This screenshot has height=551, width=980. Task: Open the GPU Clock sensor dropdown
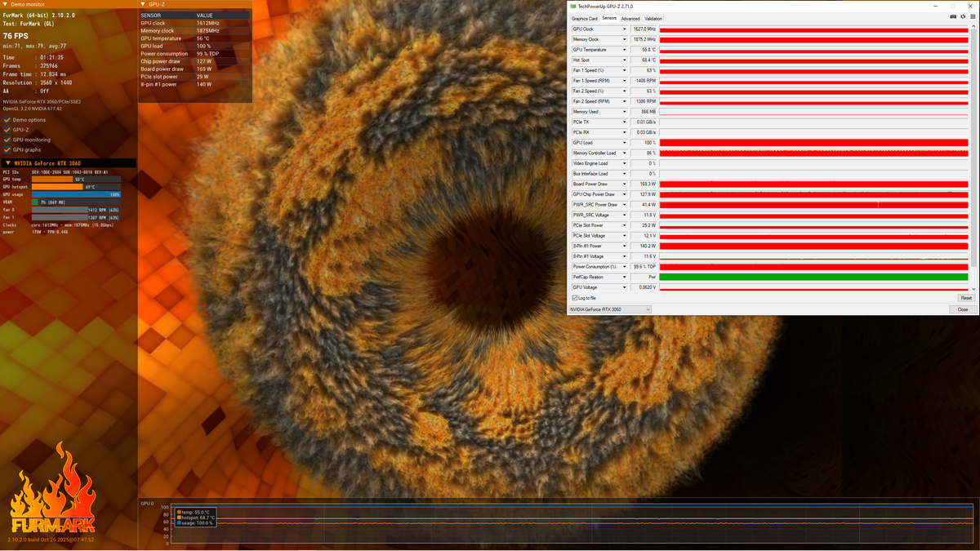pyautogui.click(x=625, y=29)
